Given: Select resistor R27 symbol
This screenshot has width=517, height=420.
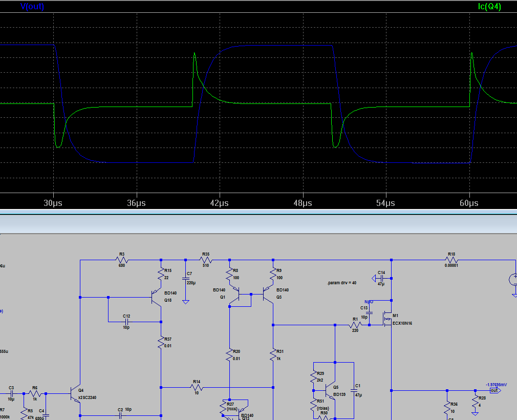Looking at the screenshot, I should tap(223, 408).
